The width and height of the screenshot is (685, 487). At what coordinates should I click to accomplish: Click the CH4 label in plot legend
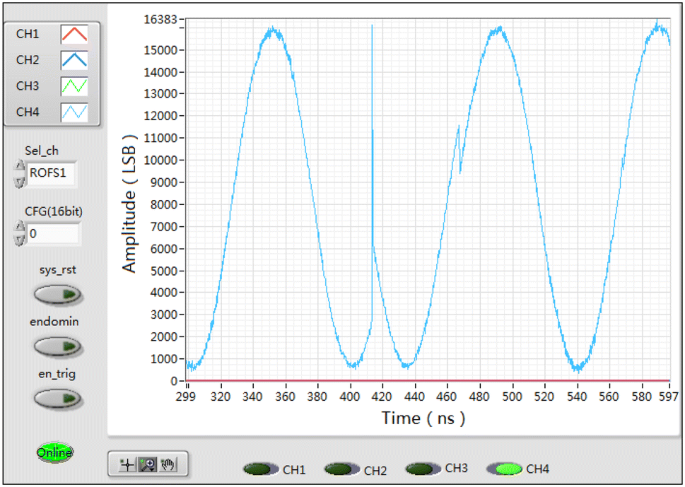coord(28,112)
